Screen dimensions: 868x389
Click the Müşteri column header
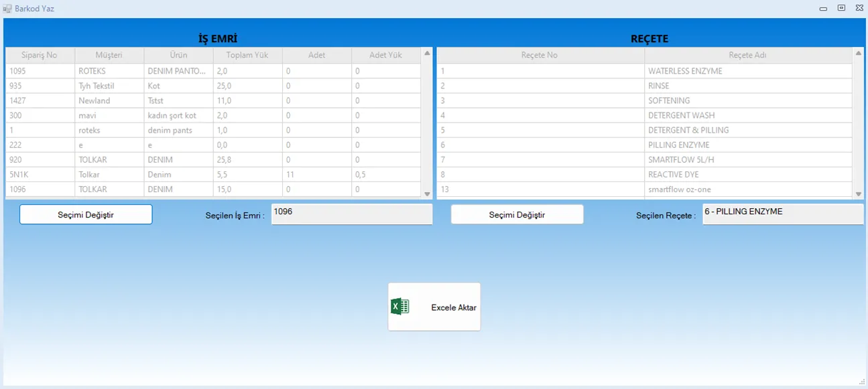click(x=109, y=55)
